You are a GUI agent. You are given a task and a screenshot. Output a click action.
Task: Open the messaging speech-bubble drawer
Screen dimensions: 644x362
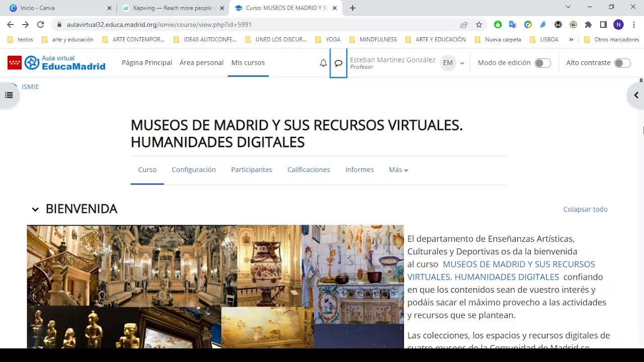(x=339, y=63)
